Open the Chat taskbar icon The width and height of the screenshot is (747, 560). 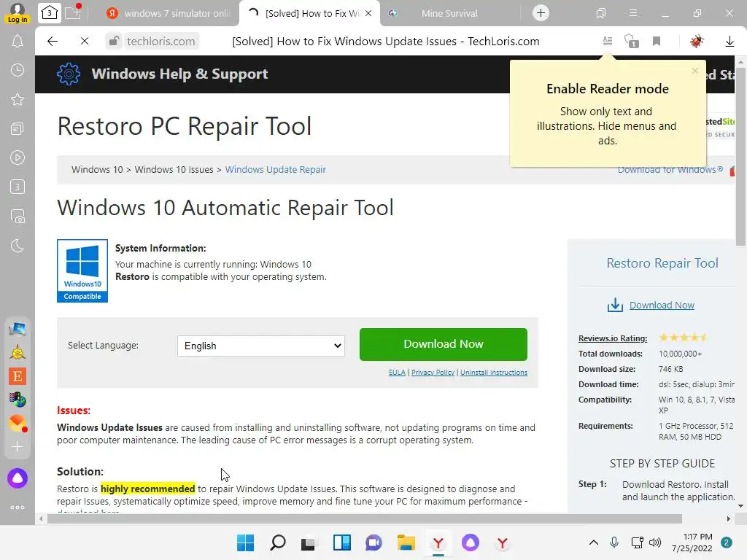pos(374,542)
